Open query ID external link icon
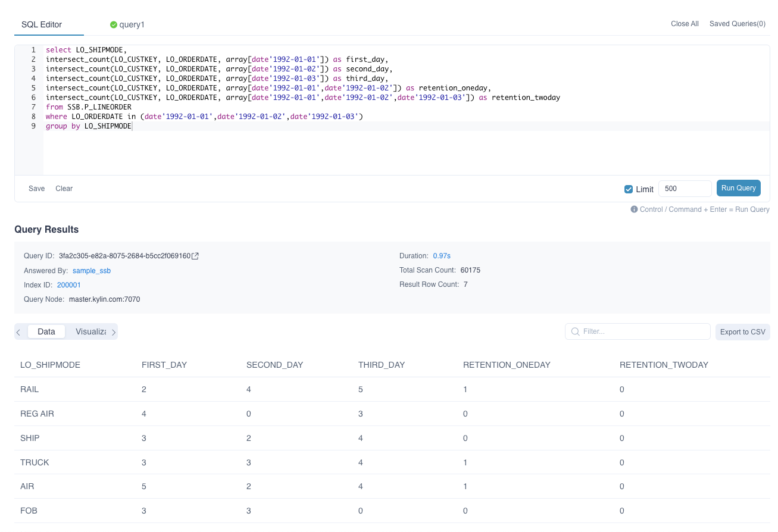Viewport: 778px width, 532px height. pos(195,256)
